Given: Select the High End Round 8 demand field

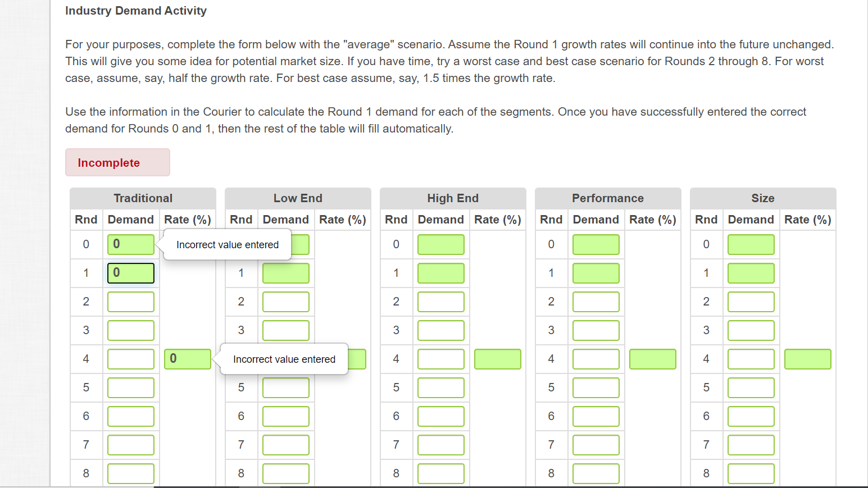Looking at the screenshot, I should point(440,473).
